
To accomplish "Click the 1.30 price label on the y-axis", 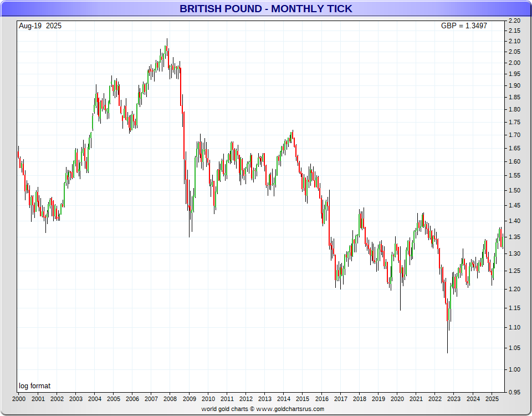I will 515,253.
